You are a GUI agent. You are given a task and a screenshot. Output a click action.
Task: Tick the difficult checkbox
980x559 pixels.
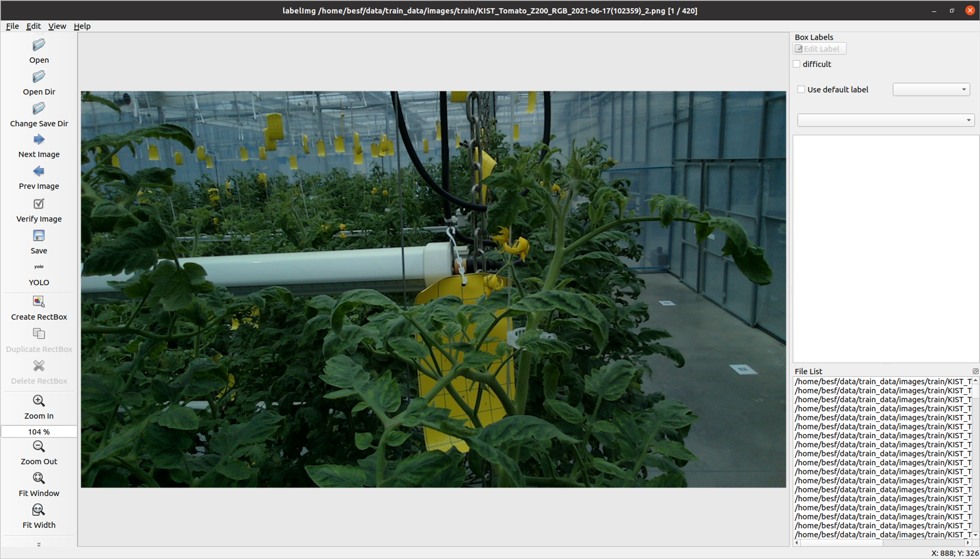tap(797, 64)
